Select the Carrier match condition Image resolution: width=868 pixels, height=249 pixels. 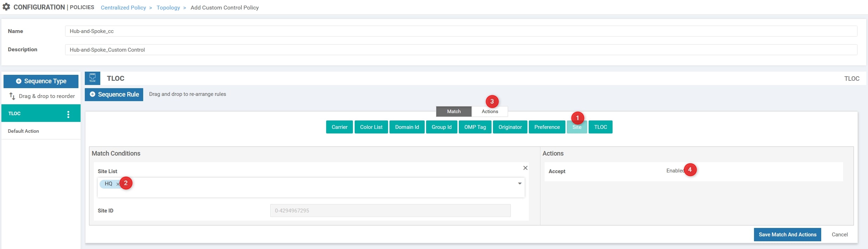(339, 127)
